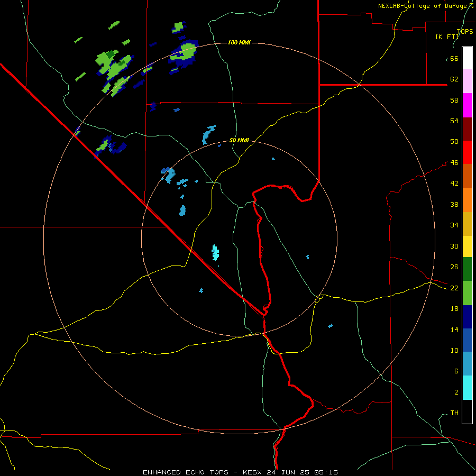Click the magenta legend swatch near 58
This screenshot has width=476, height=476.
click(467, 105)
